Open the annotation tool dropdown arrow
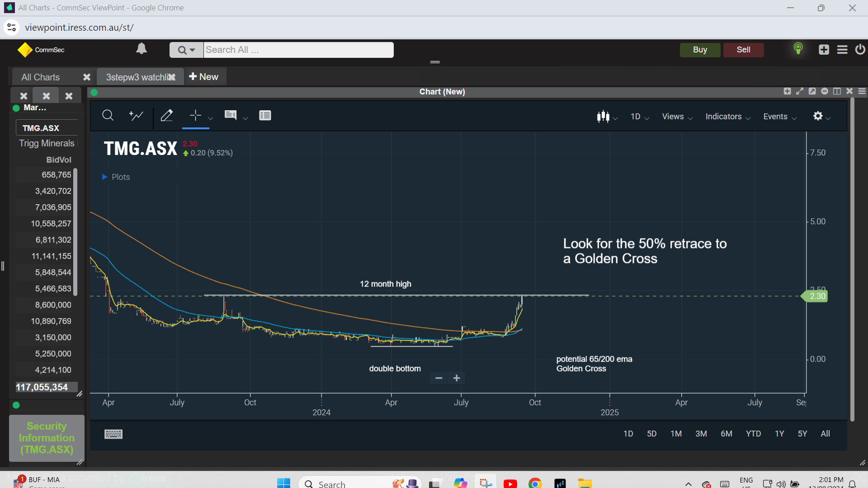 point(245,118)
